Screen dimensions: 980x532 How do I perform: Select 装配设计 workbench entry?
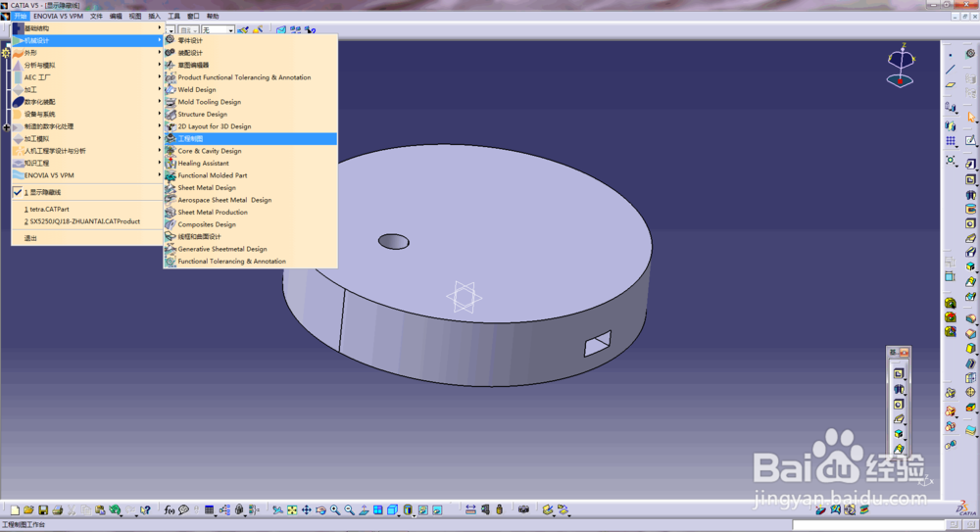[251, 53]
